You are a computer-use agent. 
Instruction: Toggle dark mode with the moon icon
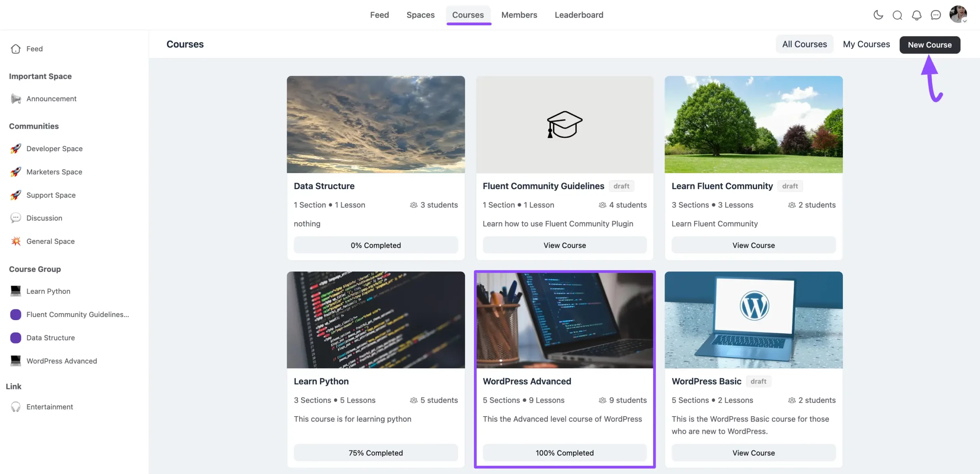coord(878,15)
